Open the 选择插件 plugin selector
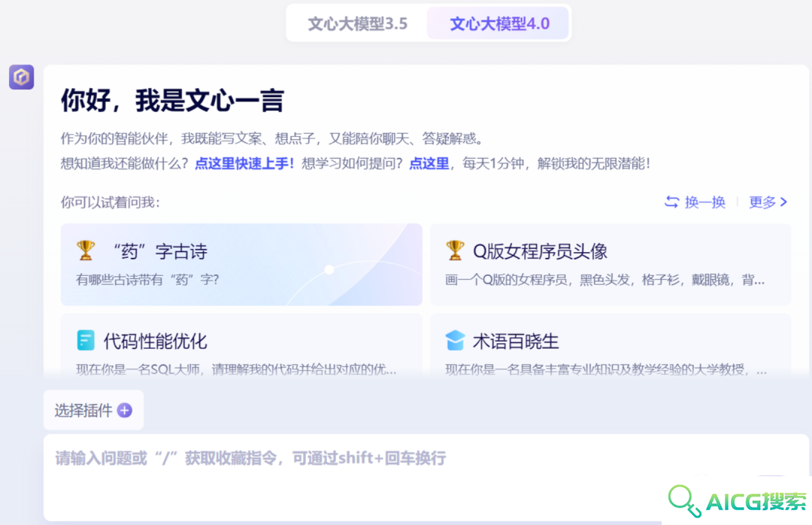This screenshot has width=812, height=525. coord(94,411)
